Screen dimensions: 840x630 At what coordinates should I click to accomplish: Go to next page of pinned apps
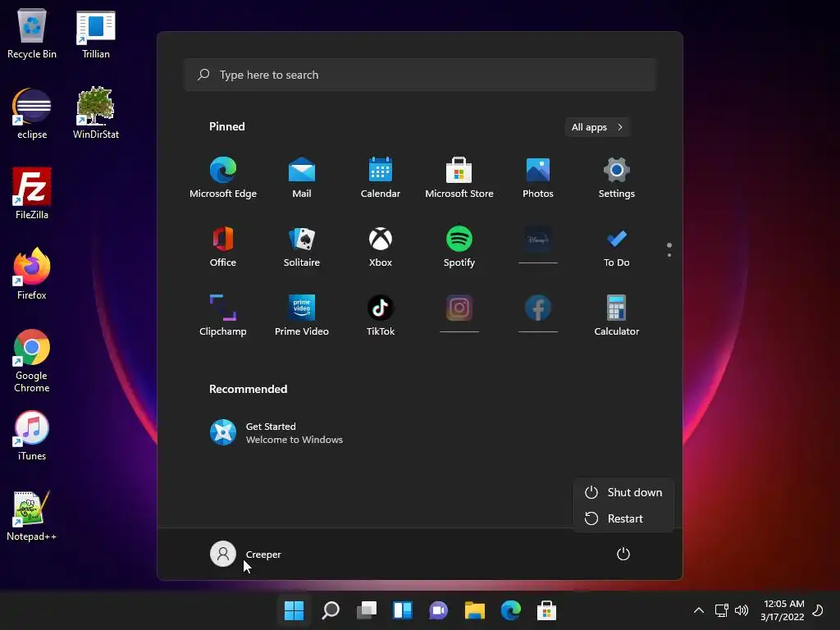(669, 255)
